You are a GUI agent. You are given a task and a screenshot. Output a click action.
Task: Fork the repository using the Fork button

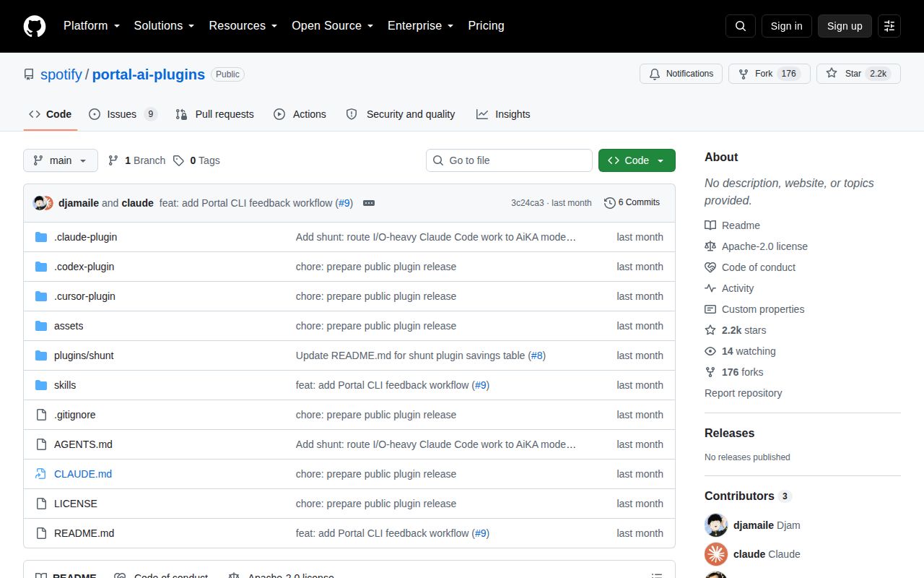(770, 74)
